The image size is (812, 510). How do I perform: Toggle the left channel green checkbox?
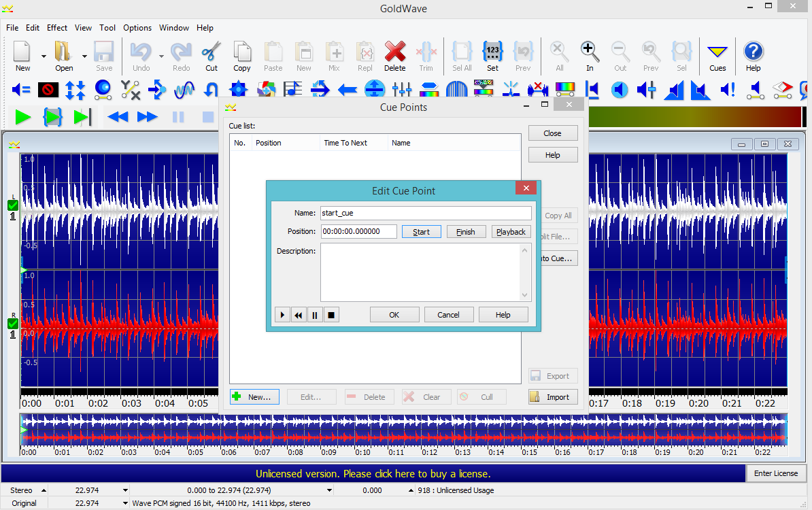[x=13, y=205]
